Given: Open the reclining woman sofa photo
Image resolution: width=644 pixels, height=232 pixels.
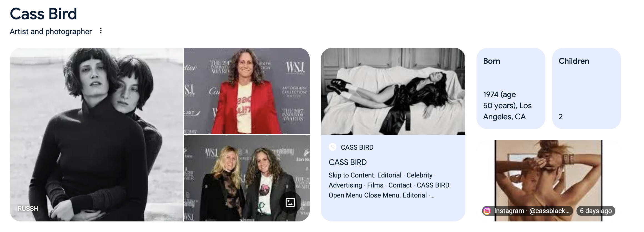Looking at the screenshot, I should point(393,91).
